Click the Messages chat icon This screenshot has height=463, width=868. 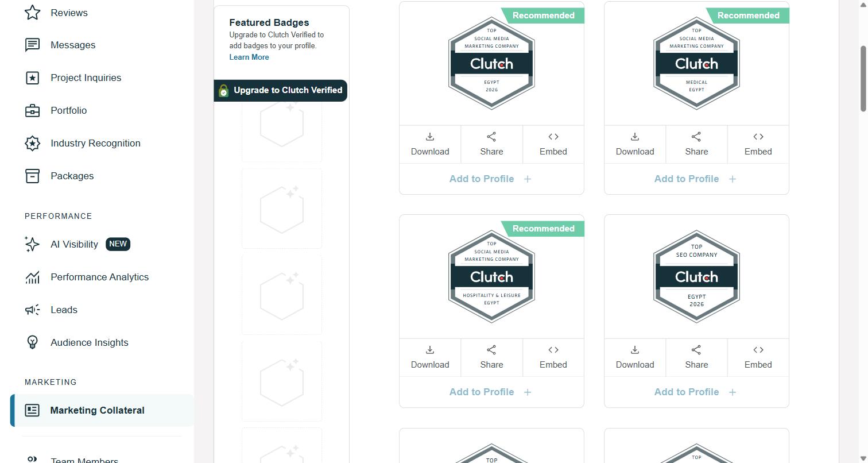pos(33,45)
